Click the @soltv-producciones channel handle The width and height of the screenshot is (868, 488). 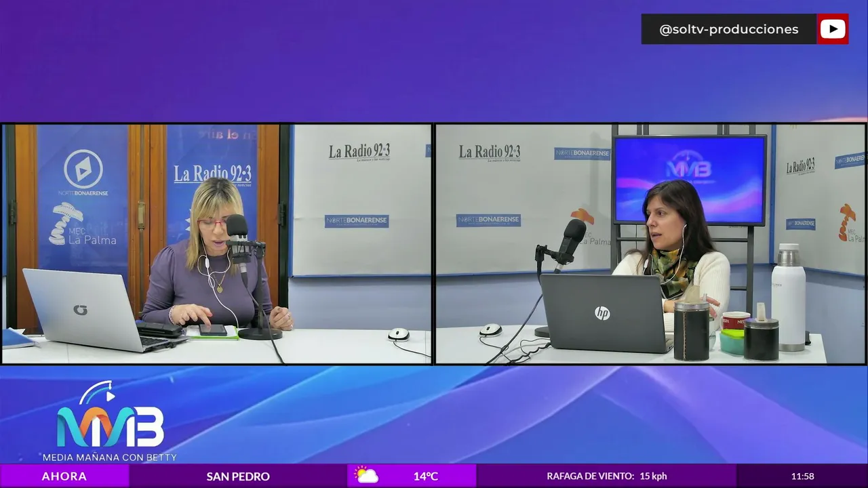(x=728, y=29)
